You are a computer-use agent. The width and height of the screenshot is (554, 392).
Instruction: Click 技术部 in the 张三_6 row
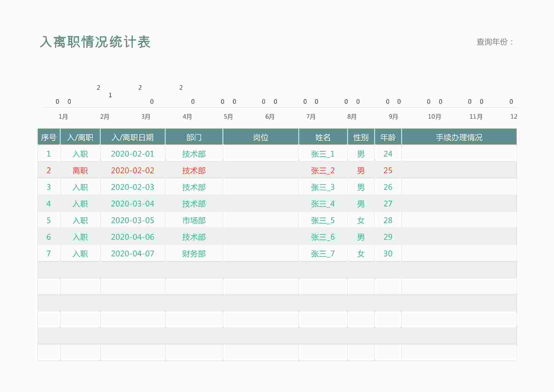[x=194, y=237]
